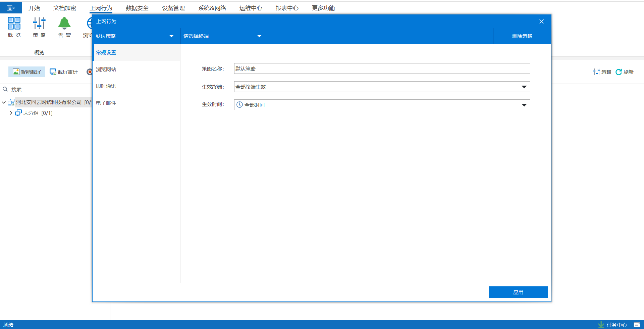
Task: Click the Alarm (告警) bell icon
Action: click(x=64, y=23)
